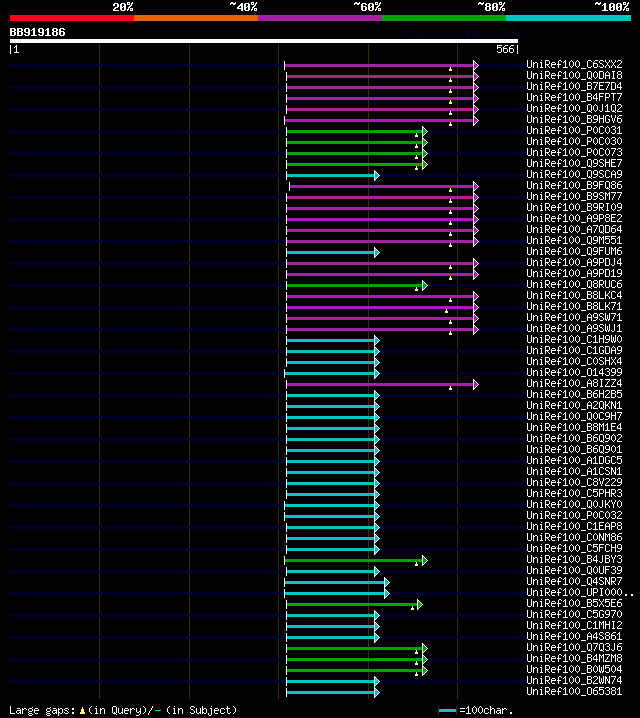This screenshot has height=718, width=640.
Task: Click the UniRef100_A9SWJ1 label
Action: click(574, 328)
